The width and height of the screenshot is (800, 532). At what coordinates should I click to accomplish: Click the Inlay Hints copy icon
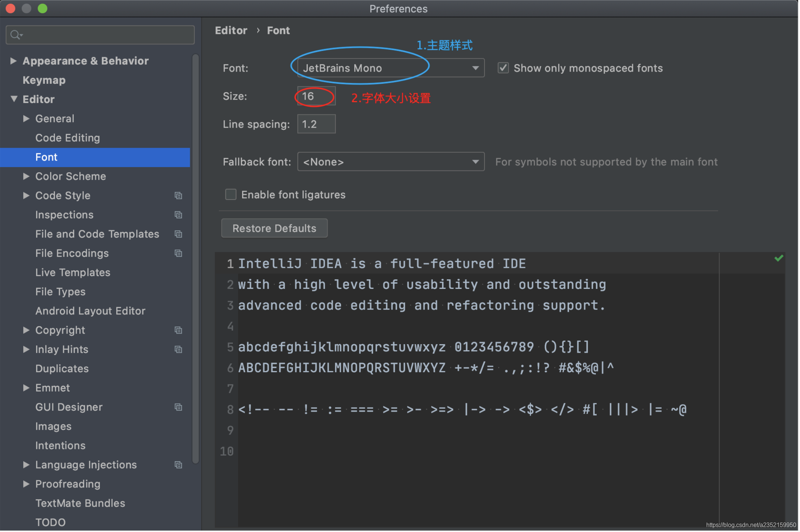click(178, 349)
